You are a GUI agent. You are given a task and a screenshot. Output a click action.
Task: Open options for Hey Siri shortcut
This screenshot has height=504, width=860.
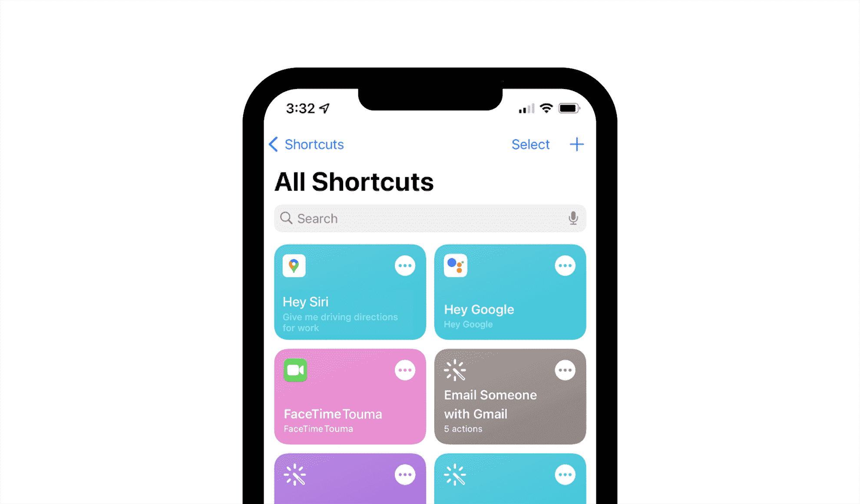(x=406, y=265)
